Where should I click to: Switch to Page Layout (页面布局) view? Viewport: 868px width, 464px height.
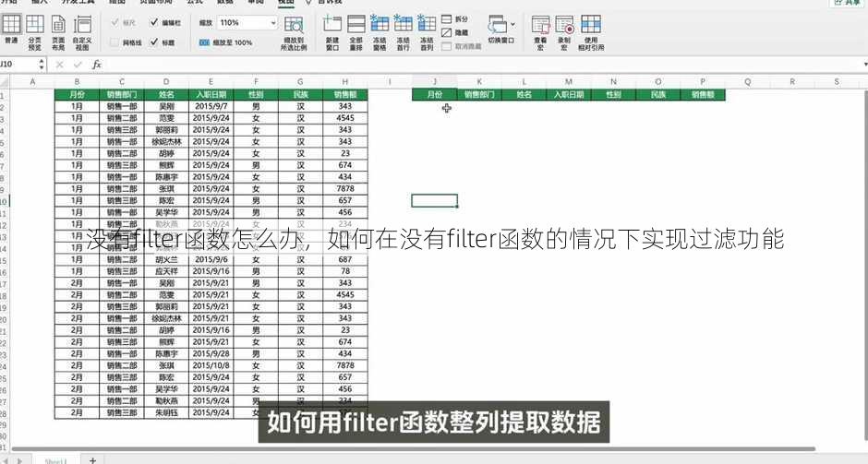click(x=58, y=32)
